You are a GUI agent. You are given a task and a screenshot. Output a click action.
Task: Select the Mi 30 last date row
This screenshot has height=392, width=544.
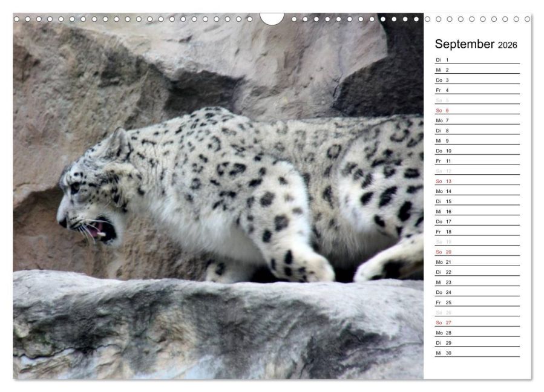[x=477, y=353]
